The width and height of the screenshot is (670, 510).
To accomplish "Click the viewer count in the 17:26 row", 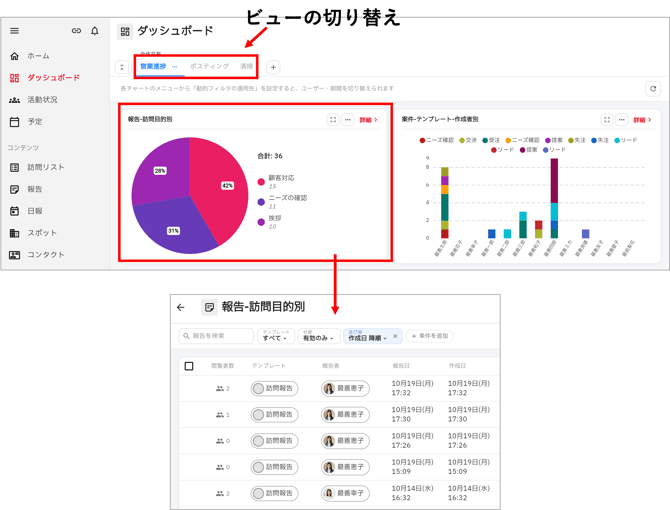I will pyautogui.click(x=223, y=441).
